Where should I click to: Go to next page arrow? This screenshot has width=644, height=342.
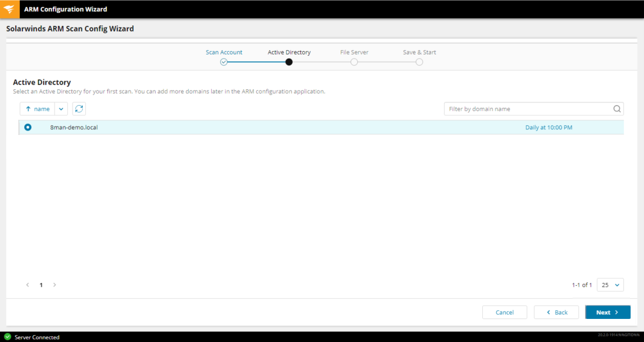click(x=55, y=285)
